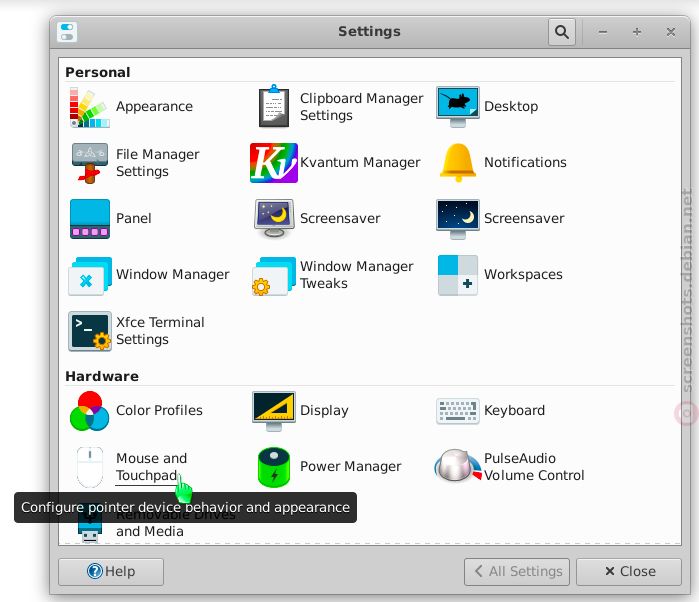Open the Keyboard icon
Image resolution: width=699 pixels, height=602 pixels.
(x=458, y=411)
